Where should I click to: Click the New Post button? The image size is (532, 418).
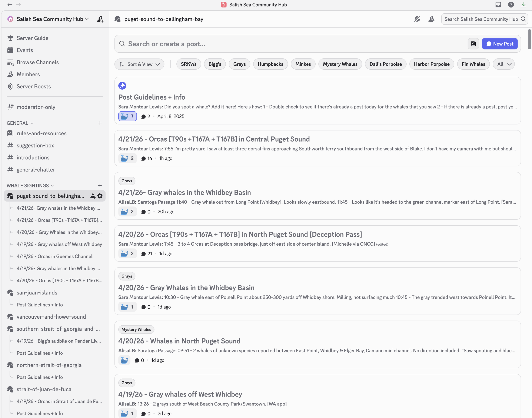click(x=499, y=44)
